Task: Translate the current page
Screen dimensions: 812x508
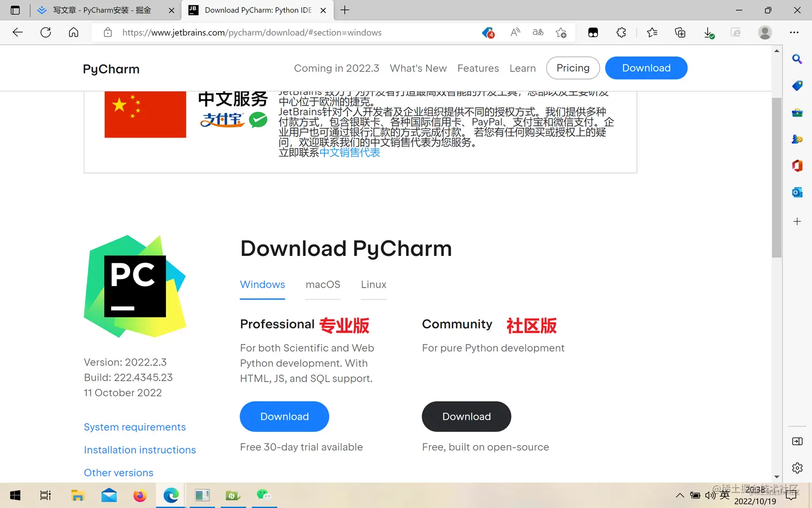Action: pos(538,32)
